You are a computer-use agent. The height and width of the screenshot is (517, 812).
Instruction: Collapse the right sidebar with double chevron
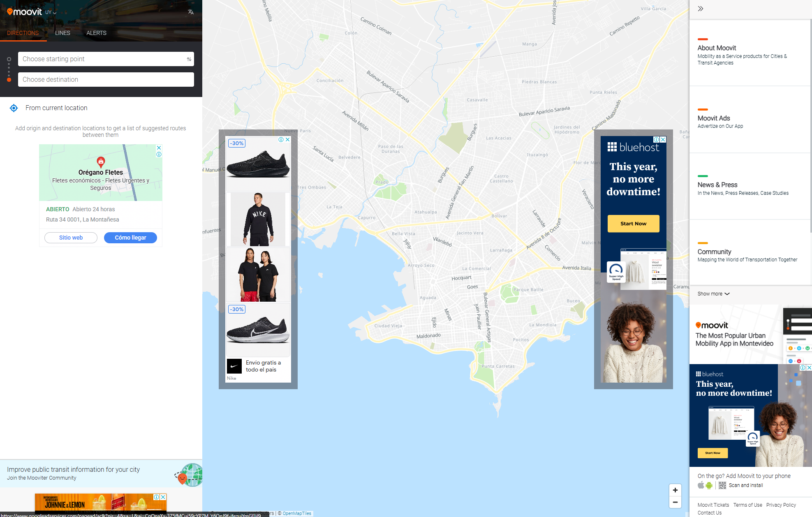tap(701, 9)
